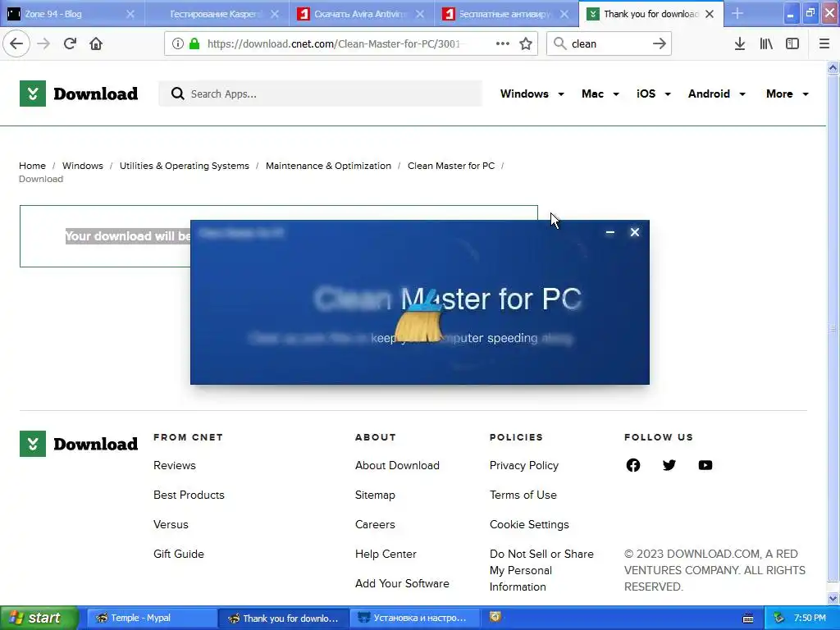Expand the iOS dropdown menu
840x630 pixels.
point(654,94)
